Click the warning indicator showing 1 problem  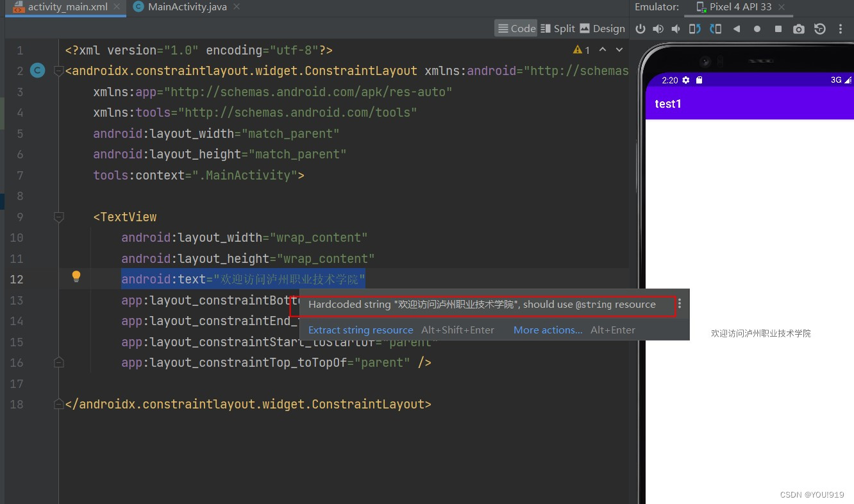pyautogui.click(x=582, y=50)
